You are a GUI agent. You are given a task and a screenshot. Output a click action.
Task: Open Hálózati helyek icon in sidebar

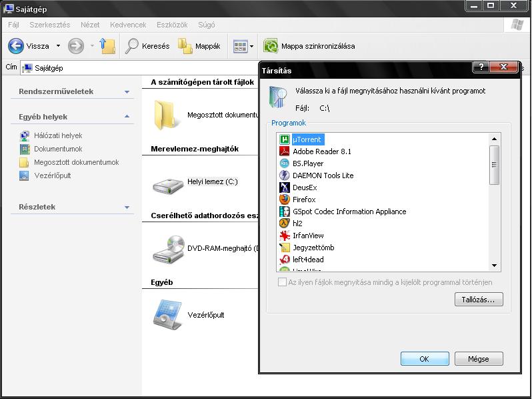[24, 136]
